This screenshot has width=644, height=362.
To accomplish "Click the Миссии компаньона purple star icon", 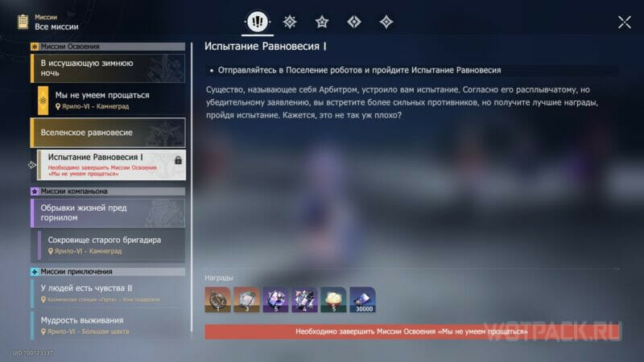I will tap(35, 191).
